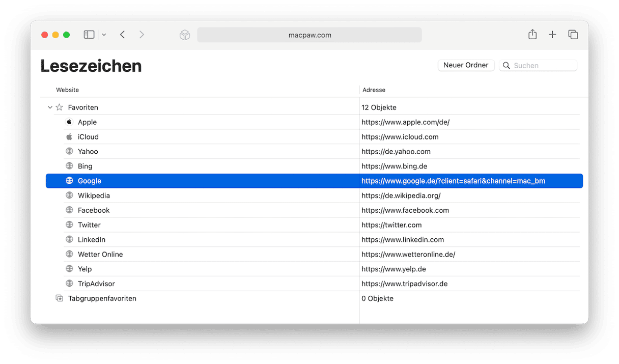
Task: Click the globe icon next to LinkedIn
Action: coord(69,240)
